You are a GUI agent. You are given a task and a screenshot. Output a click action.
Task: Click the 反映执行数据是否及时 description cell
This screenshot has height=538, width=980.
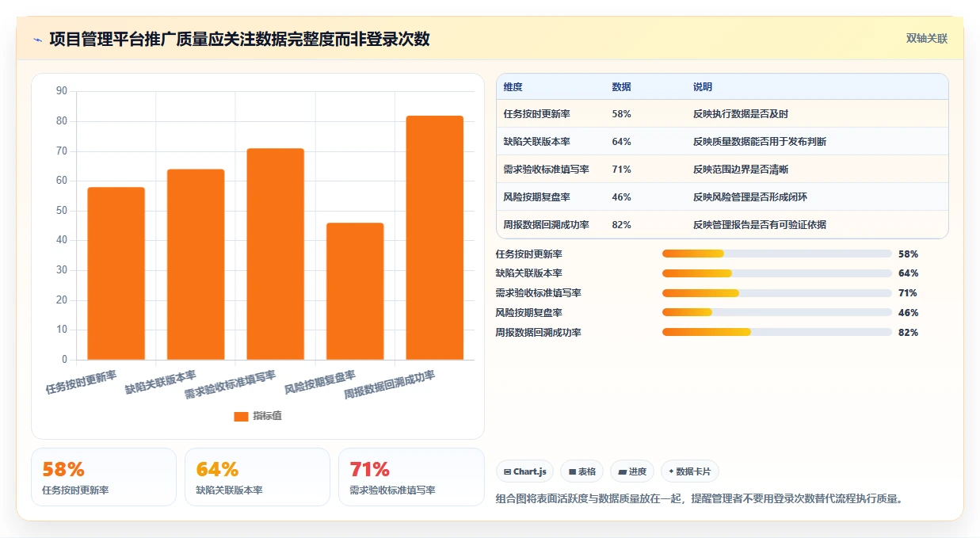741,114
